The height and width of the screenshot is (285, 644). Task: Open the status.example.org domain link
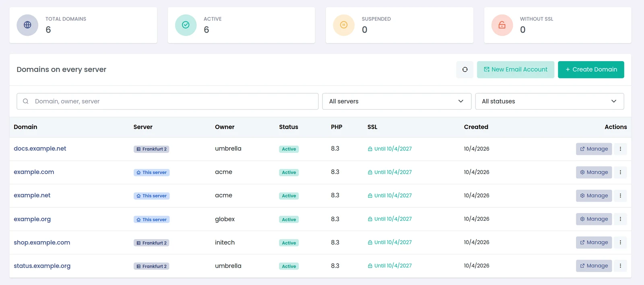(42, 266)
